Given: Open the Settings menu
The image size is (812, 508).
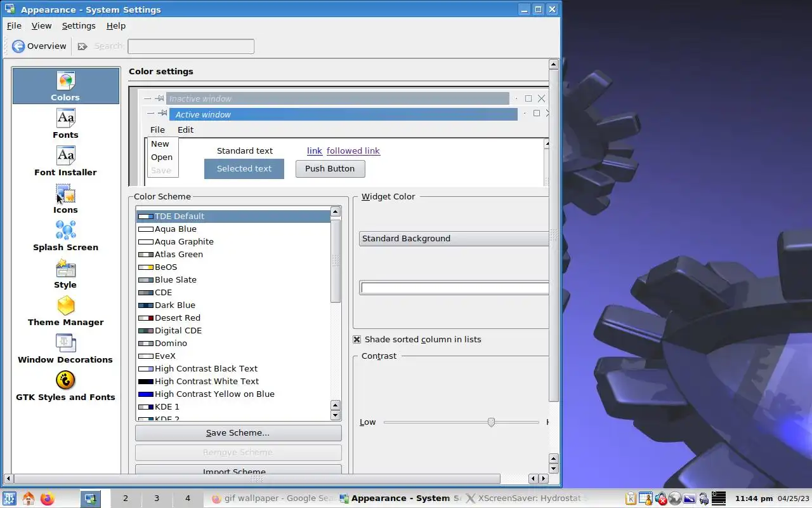Looking at the screenshot, I should [79, 26].
